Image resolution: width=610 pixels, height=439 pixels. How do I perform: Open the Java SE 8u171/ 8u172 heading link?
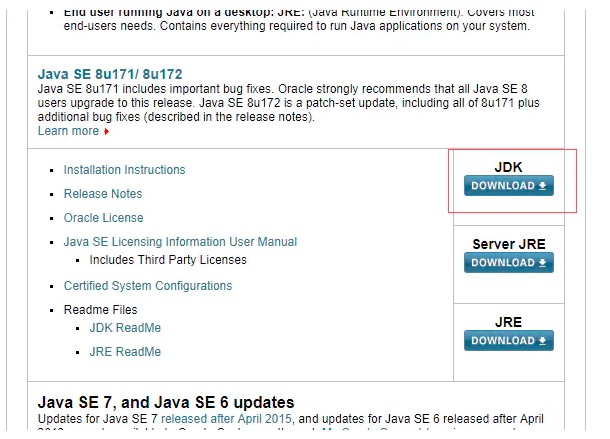pyautogui.click(x=110, y=74)
